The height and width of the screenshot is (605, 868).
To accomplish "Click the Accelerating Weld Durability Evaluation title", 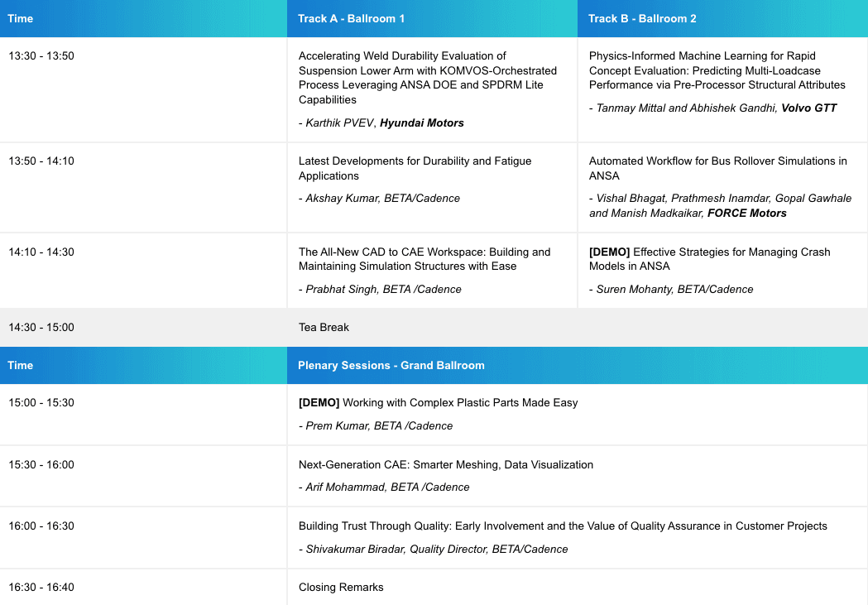I will point(428,78).
